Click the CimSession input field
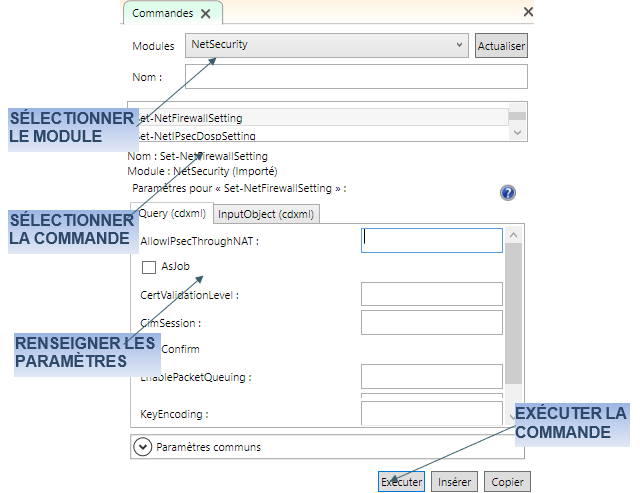The width and height of the screenshot is (640, 493). coord(431,322)
